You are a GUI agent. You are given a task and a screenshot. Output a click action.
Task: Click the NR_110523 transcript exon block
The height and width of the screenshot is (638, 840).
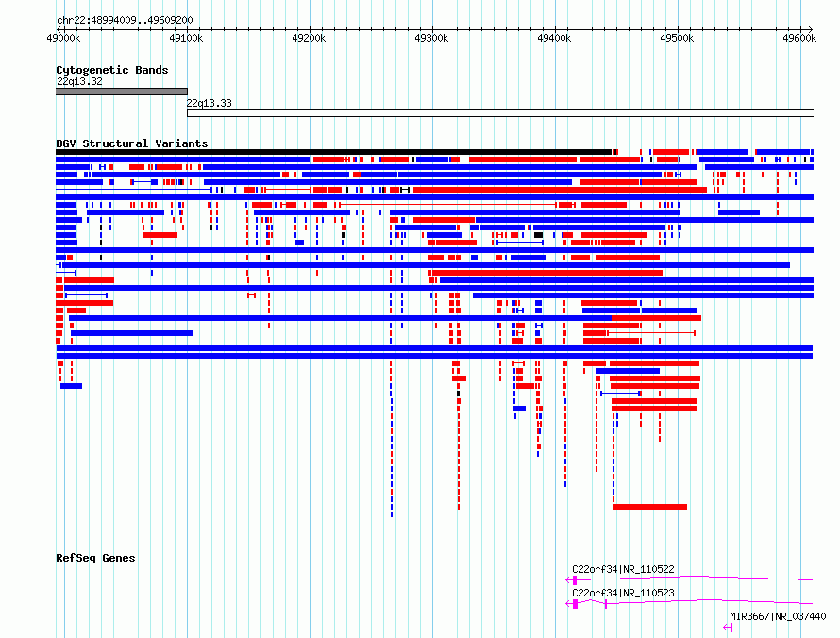576,604
